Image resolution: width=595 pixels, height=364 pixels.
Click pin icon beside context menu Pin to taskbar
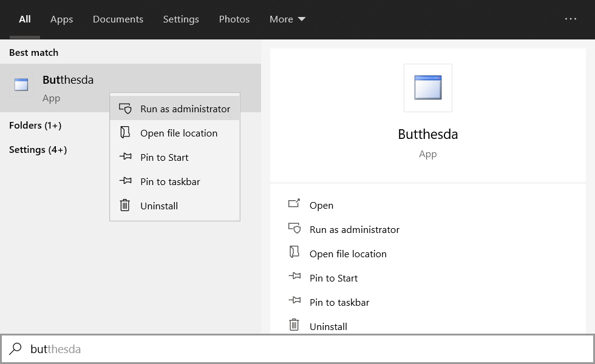(125, 181)
